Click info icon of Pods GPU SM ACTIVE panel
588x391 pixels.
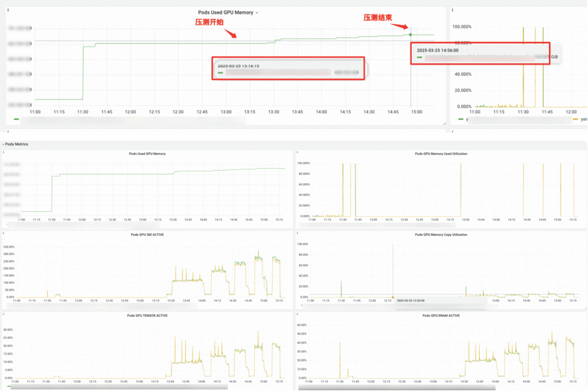pyautogui.click(x=4, y=233)
